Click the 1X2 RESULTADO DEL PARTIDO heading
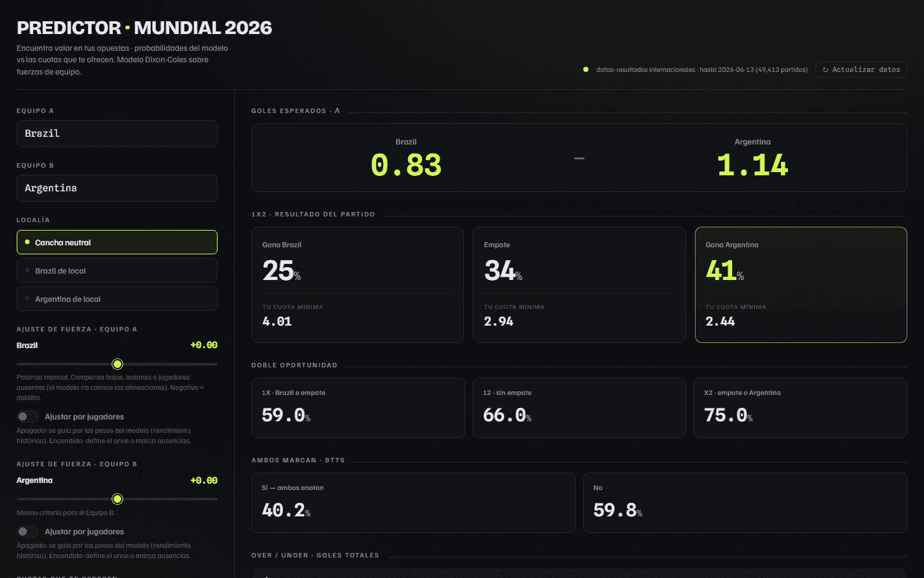This screenshot has width=924, height=578. click(313, 215)
